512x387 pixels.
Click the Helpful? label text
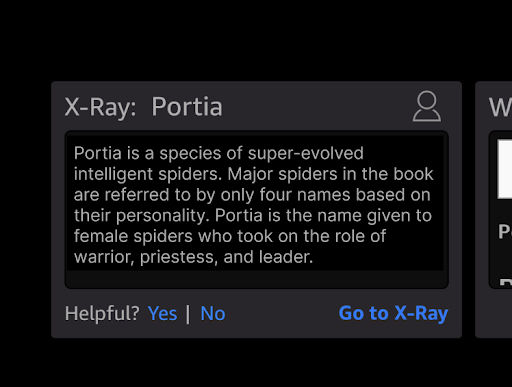[x=102, y=313]
